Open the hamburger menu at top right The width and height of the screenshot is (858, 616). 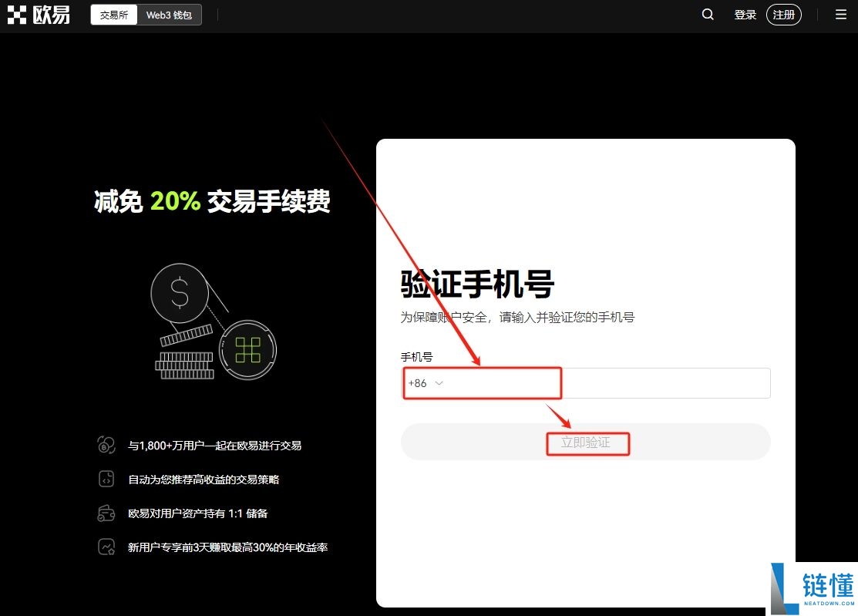(x=840, y=14)
